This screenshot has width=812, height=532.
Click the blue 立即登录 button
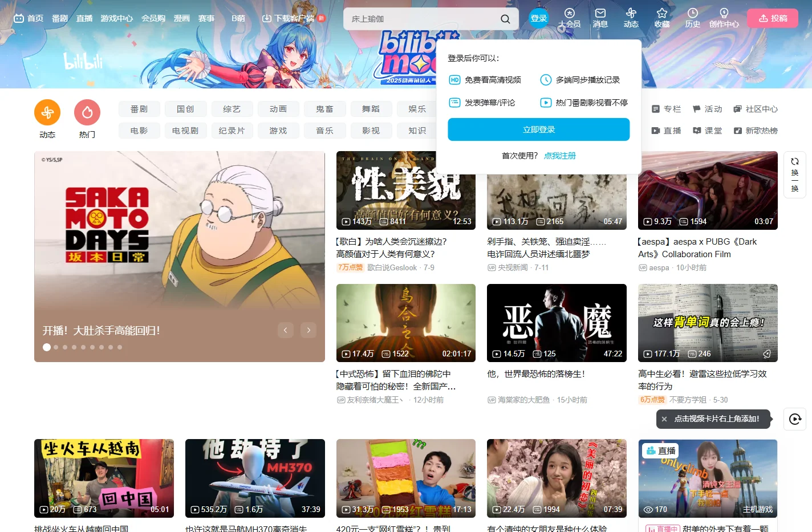tap(539, 129)
